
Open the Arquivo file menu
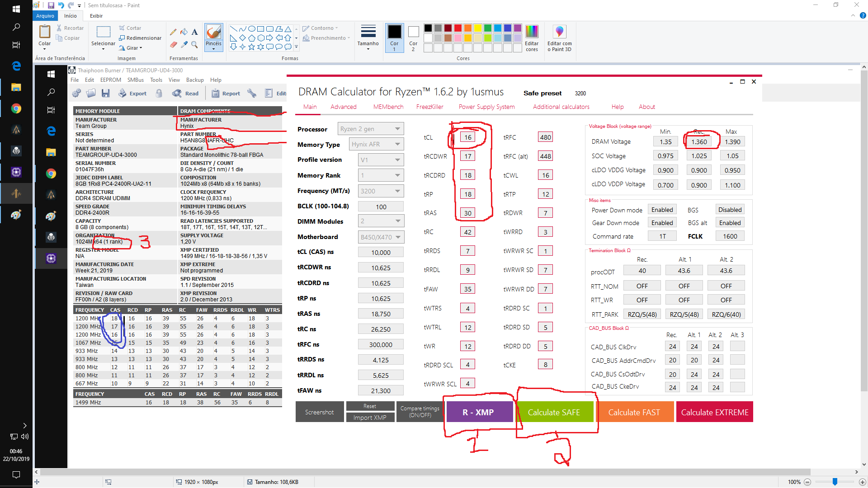[x=45, y=16]
